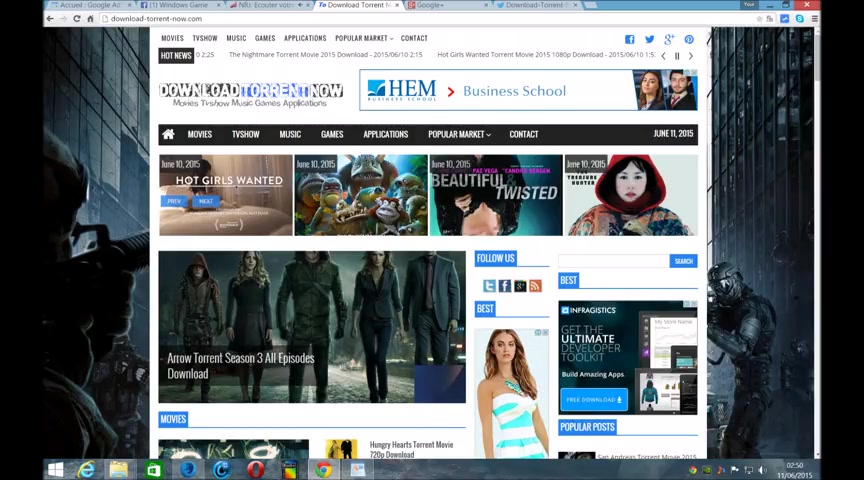
Task: Switch to the Google+ browser tab
Action: [x=446, y=5]
